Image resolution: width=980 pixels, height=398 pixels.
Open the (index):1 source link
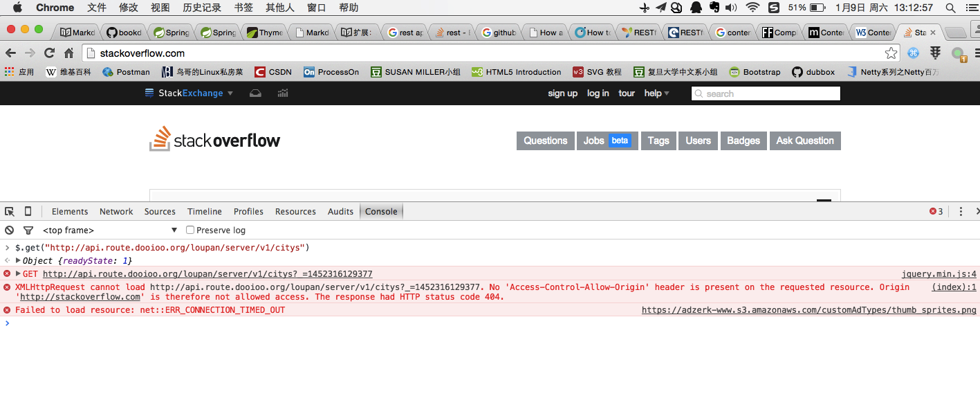coord(954,287)
